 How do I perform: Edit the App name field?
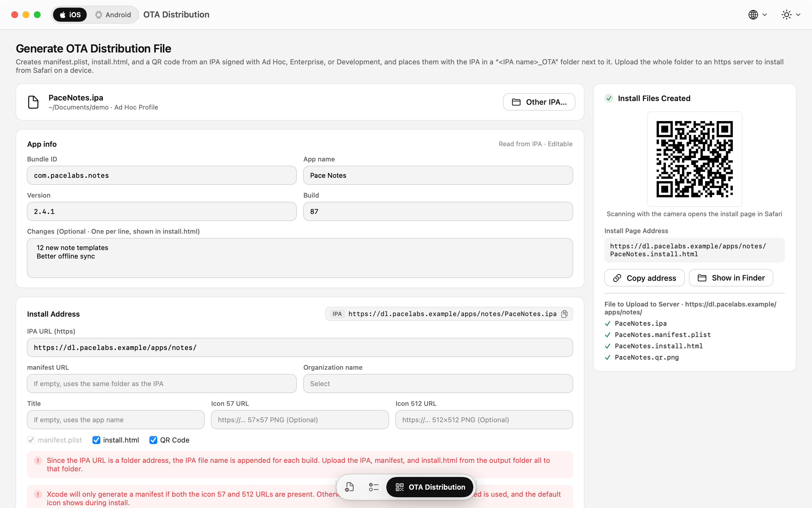(x=438, y=175)
